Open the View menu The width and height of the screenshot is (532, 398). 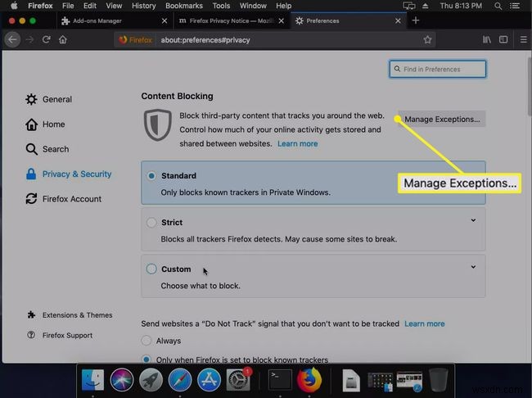point(114,6)
